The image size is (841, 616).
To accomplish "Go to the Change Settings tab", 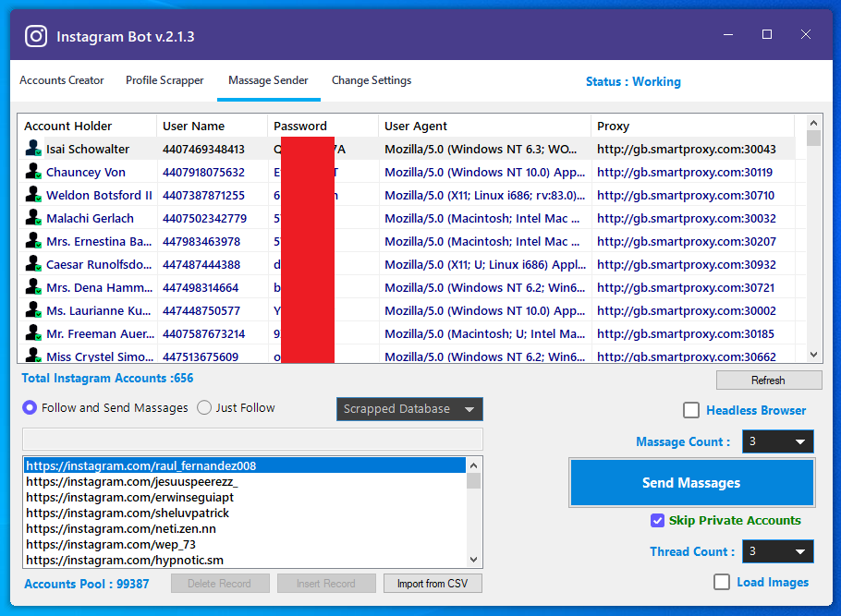I will point(372,80).
